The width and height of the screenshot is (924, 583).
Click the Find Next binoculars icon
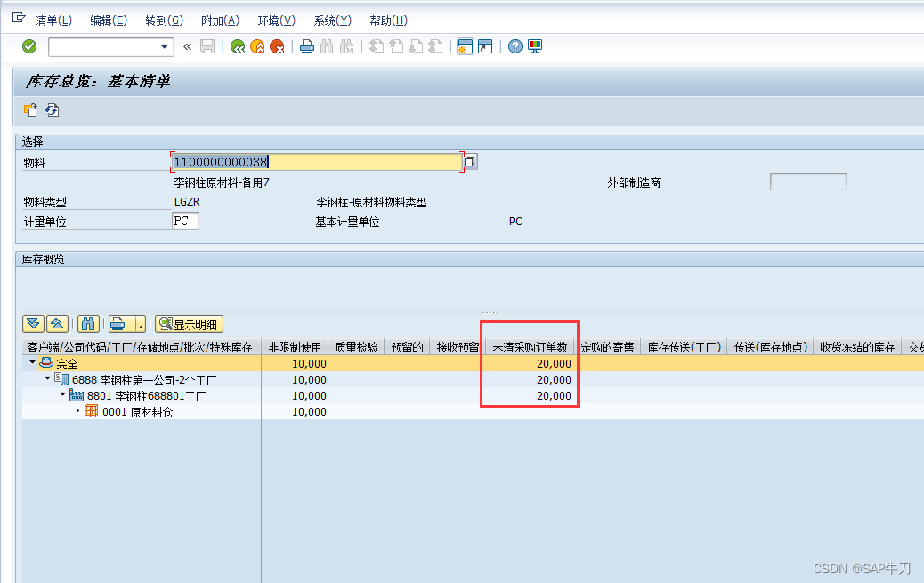pyautogui.click(x=346, y=46)
